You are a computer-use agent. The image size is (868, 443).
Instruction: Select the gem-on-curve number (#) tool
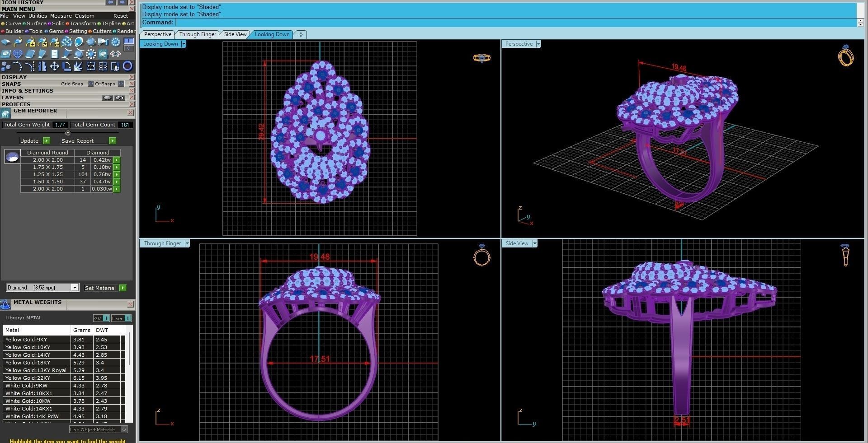coord(42,42)
